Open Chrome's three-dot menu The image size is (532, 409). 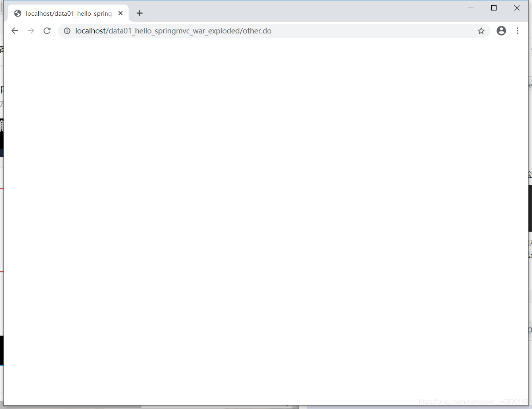pos(517,31)
